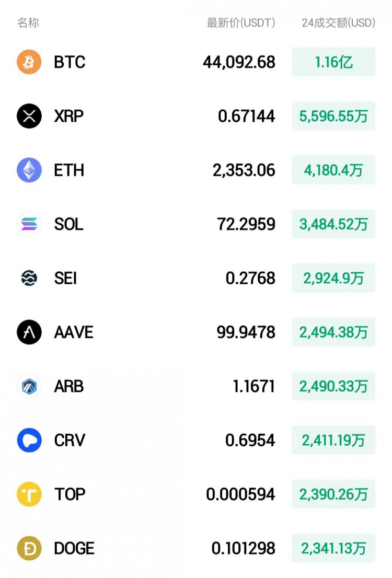The width and height of the screenshot is (392, 578).
Task: Select the XRP 5,596.55万 volume badge
Action: tap(333, 116)
